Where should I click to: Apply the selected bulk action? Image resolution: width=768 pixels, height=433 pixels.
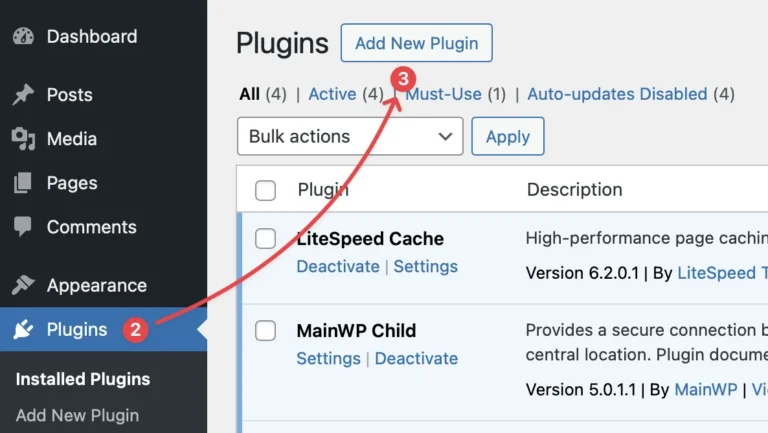pyautogui.click(x=508, y=136)
